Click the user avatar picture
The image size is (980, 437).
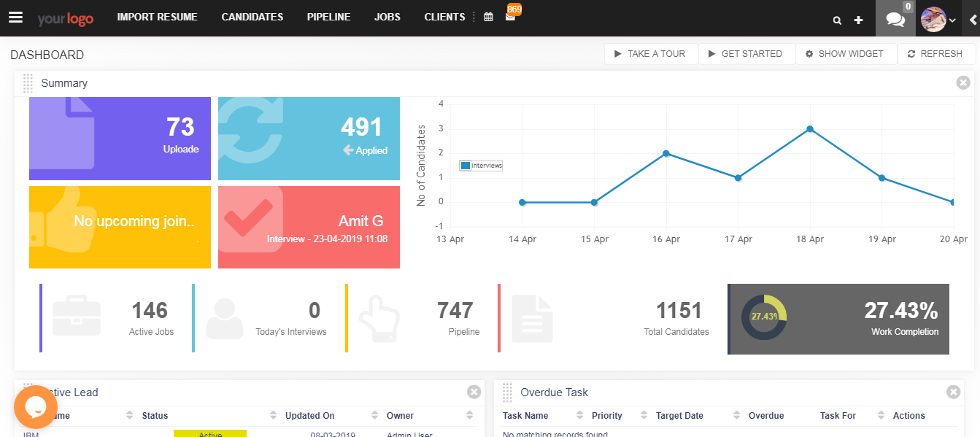933,20
